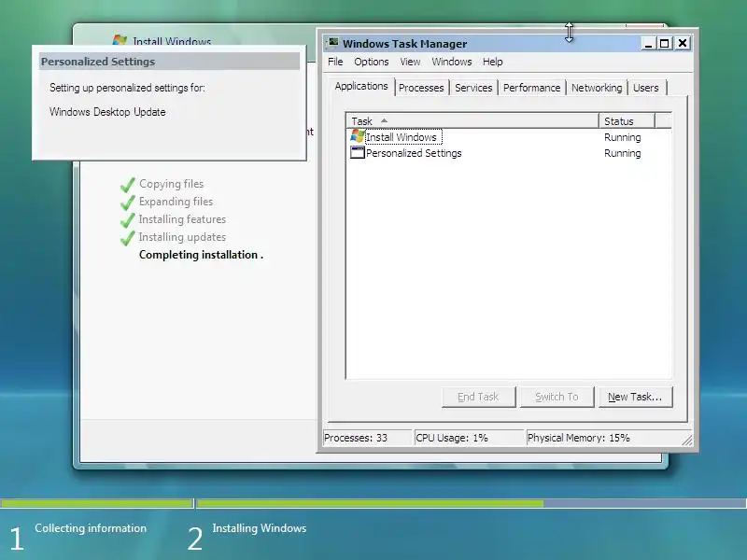The width and height of the screenshot is (747, 560).
Task: Maximize the Windows Task Manager window
Action: click(664, 44)
